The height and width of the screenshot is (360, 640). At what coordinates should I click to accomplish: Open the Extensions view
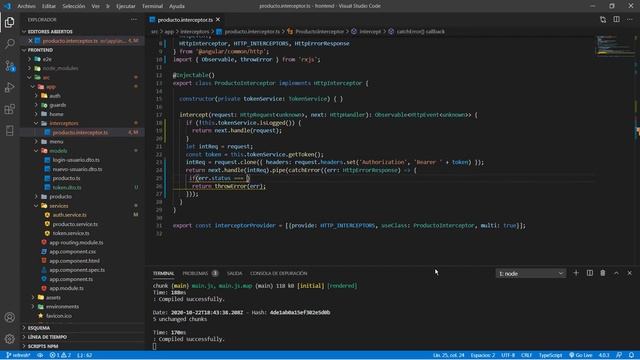point(9,109)
